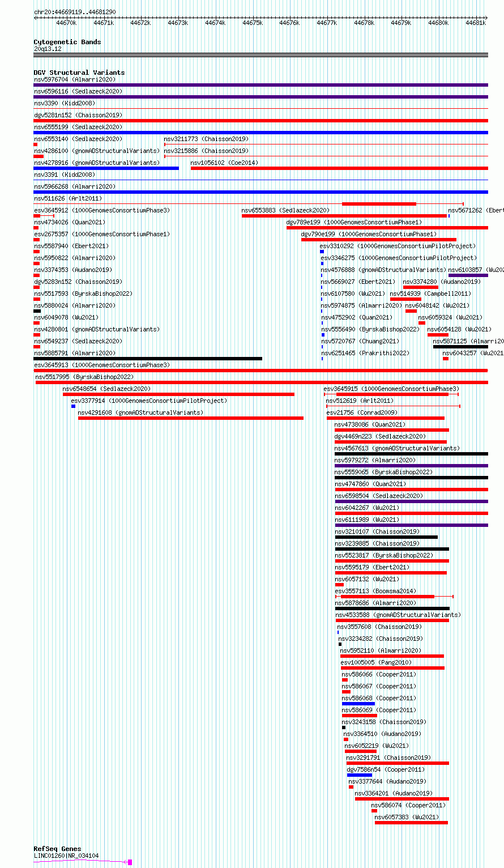Click esv3346275 variant label
The width and height of the screenshot is (504, 868).
click(399, 258)
